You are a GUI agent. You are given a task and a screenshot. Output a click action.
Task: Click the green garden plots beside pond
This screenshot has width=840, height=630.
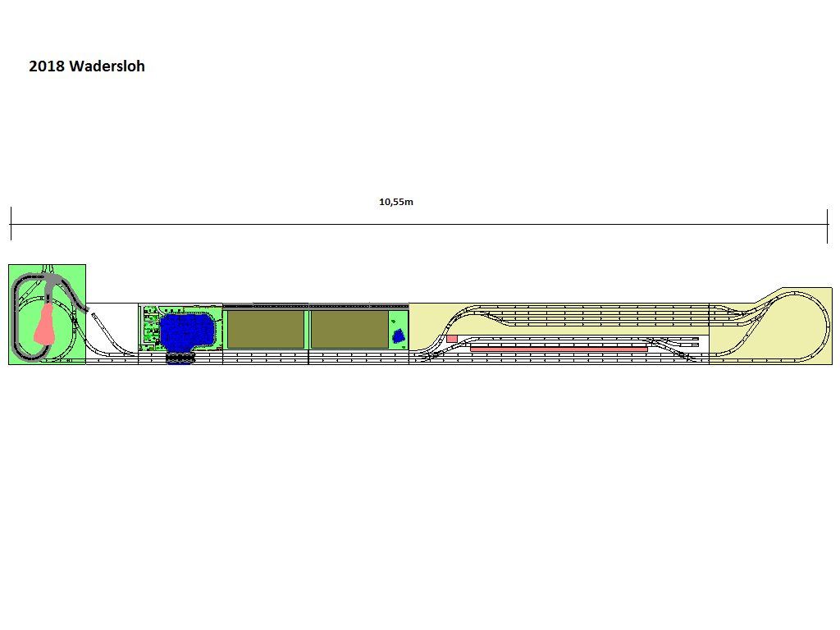click(149, 330)
